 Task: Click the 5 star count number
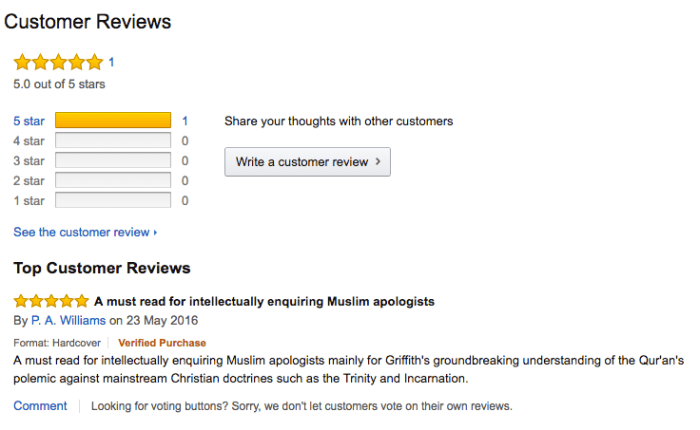[185, 121]
